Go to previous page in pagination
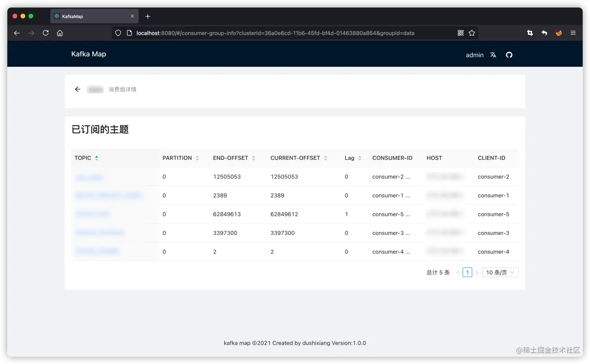The width and height of the screenshot is (590, 364). pyautogui.click(x=458, y=273)
